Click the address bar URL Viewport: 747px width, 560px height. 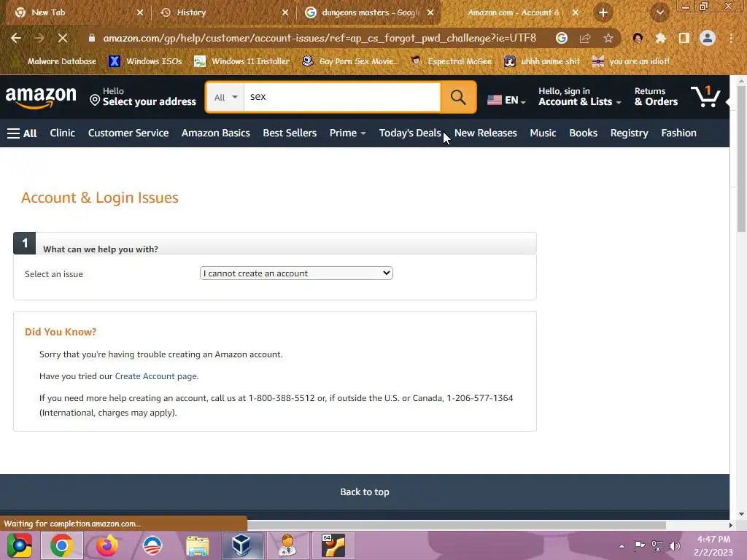(x=320, y=38)
